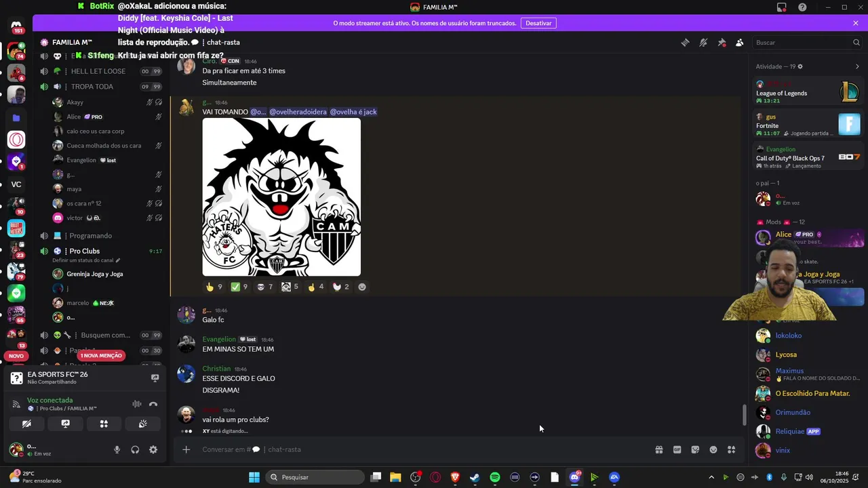Screen dimensions: 868x488
Task: Click the Buscar search field
Action: click(807, 43)
